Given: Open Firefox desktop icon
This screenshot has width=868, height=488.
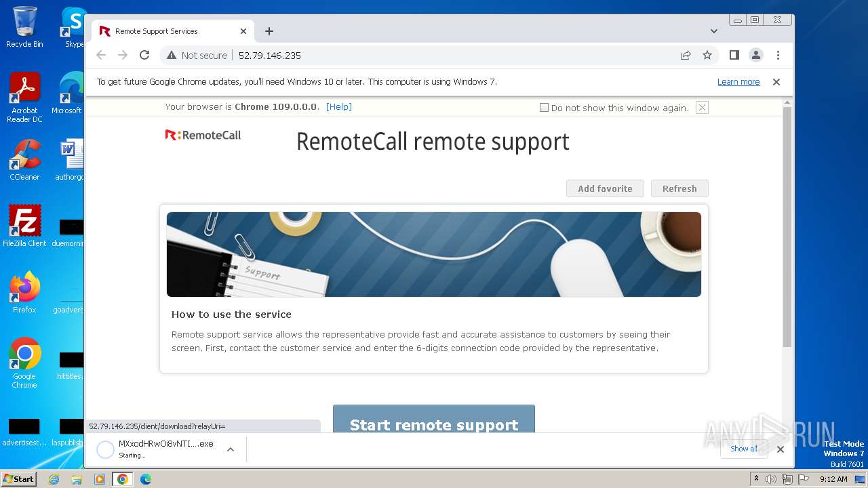Looking at the screenshot, I should (24, 293).
